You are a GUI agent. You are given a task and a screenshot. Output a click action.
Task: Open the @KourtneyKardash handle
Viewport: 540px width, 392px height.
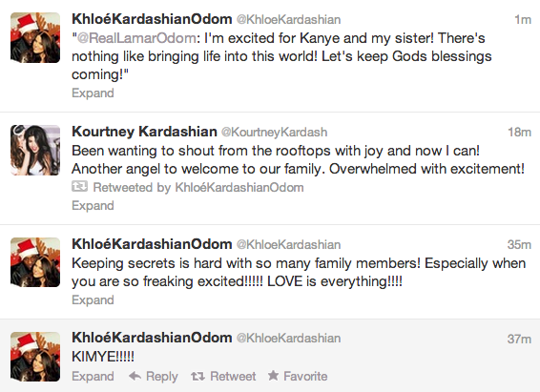274,133
